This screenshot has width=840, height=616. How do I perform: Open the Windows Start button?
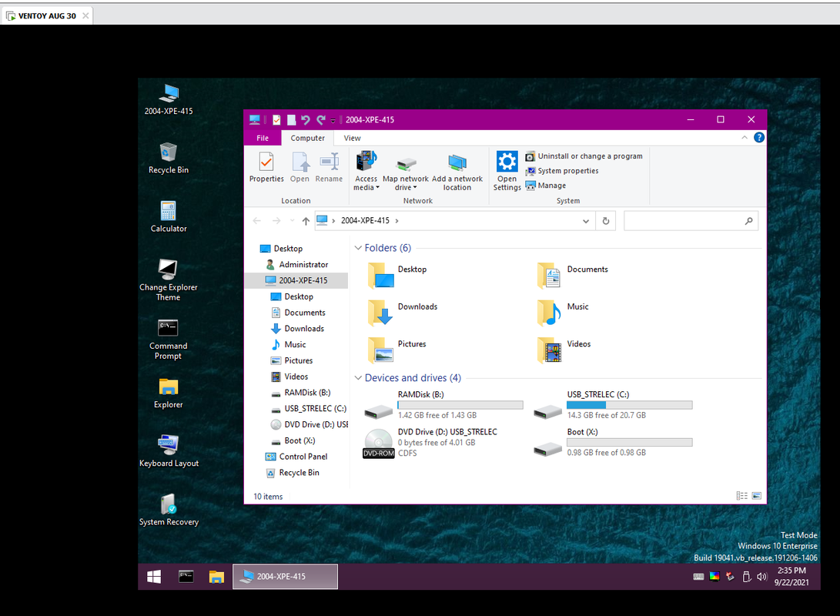pyautogui.click(x=154, y=577)
